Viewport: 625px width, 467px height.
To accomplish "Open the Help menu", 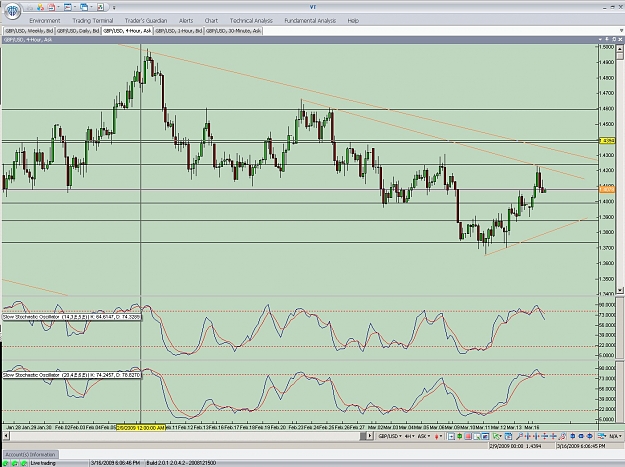I will point(353,20).
